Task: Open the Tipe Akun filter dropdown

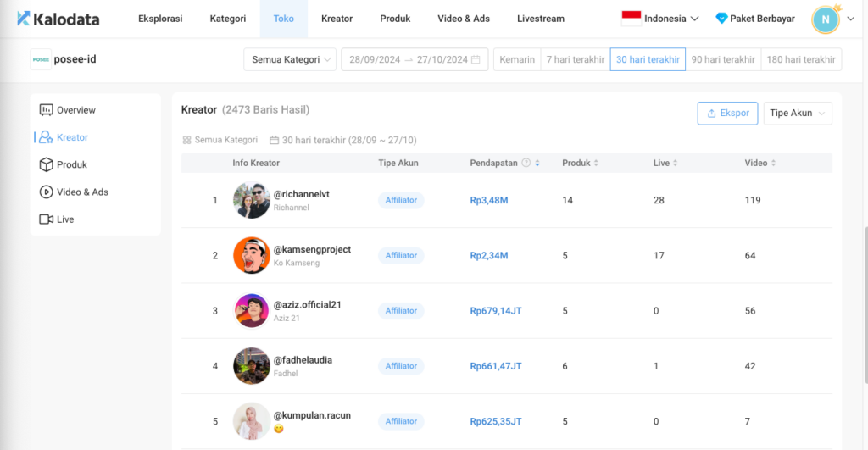Action: pos(798,113)
